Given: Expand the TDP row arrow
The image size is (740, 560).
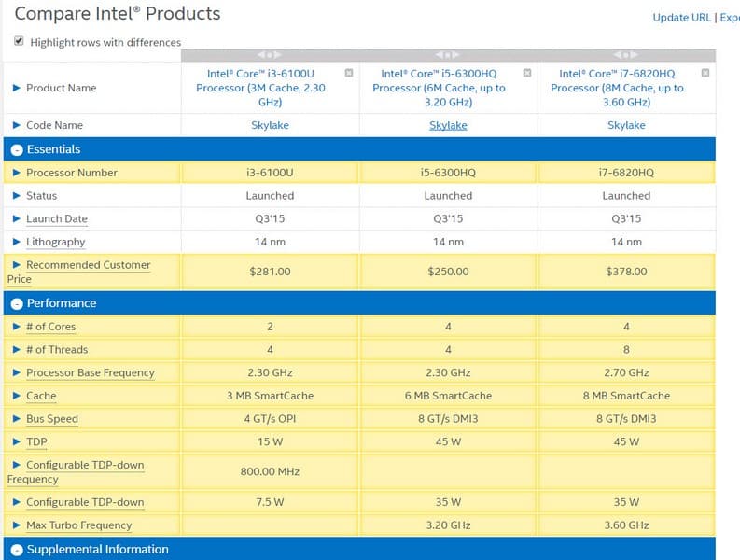Looking at the screenshot, I should (16, 442).
